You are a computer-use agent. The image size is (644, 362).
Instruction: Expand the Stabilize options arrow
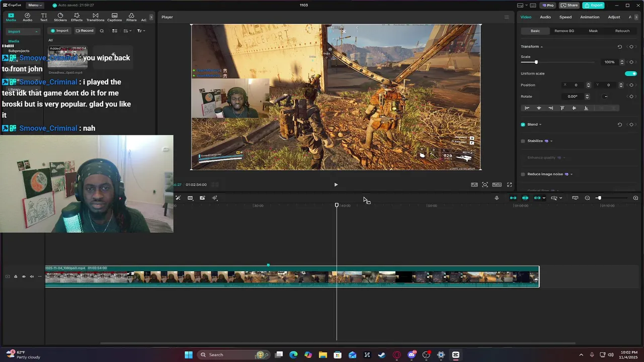(551, 141)
